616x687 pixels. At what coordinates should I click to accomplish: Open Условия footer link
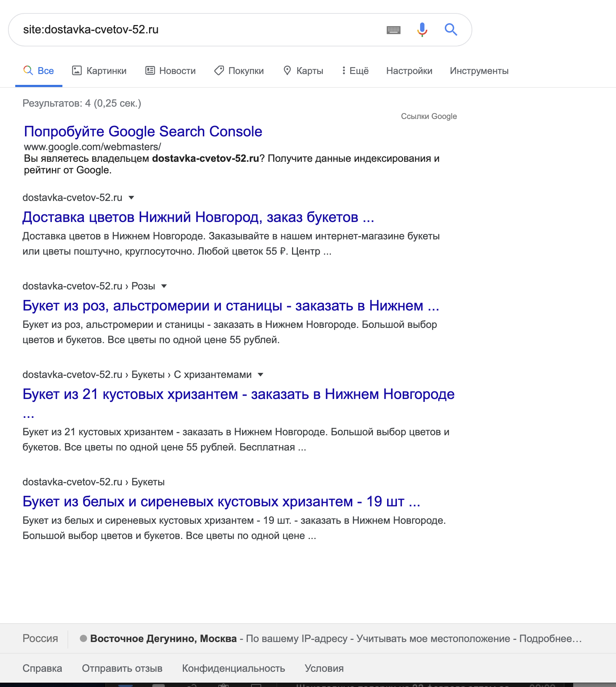coord(324,668)
